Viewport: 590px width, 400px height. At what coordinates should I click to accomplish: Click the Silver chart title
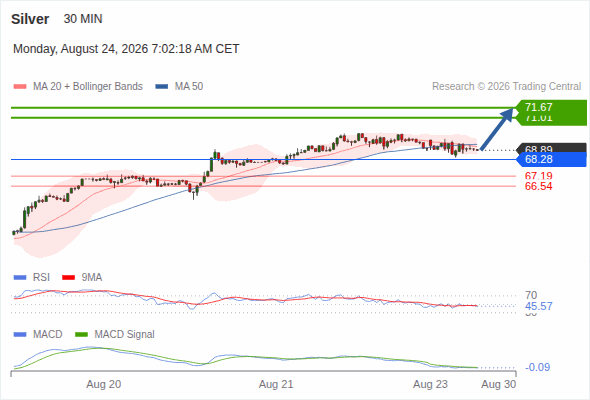[30, 19]
